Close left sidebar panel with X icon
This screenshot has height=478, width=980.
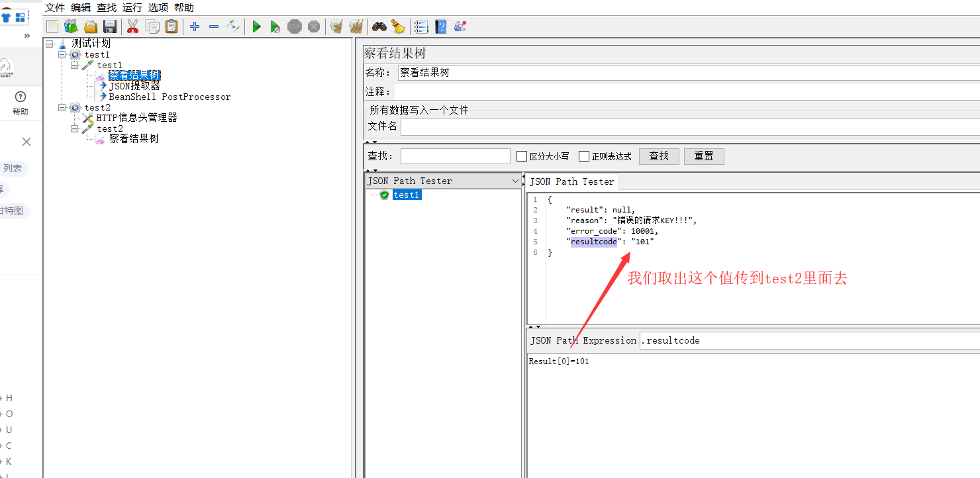point(26,142)
